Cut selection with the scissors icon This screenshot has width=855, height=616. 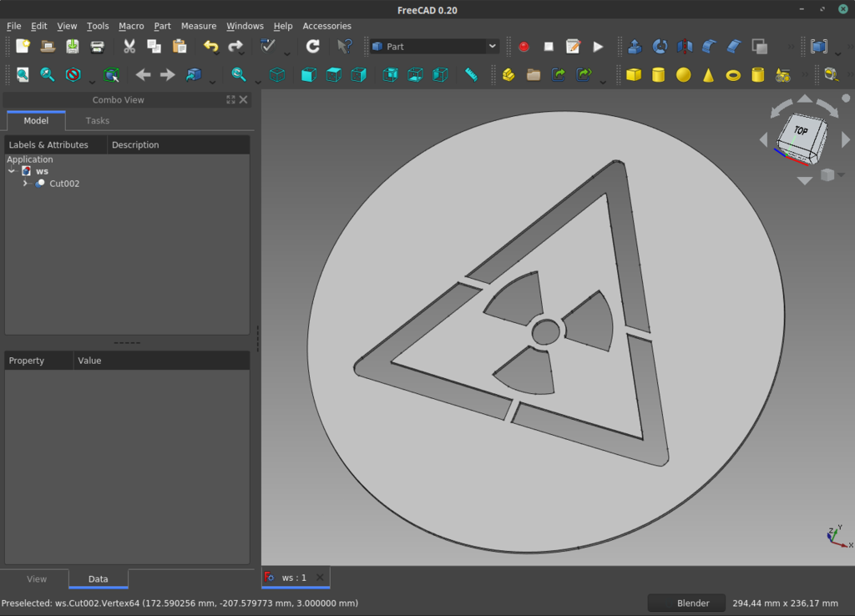[129, 47]
